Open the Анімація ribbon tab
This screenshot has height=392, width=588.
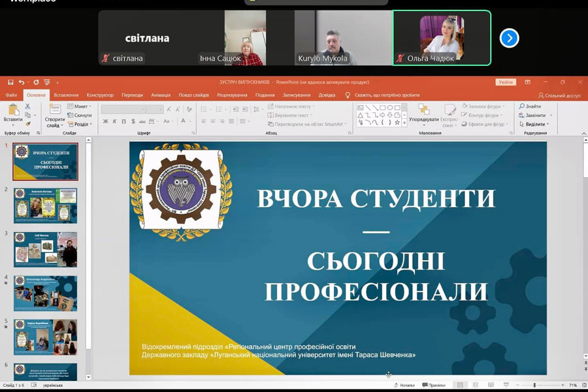161,95
